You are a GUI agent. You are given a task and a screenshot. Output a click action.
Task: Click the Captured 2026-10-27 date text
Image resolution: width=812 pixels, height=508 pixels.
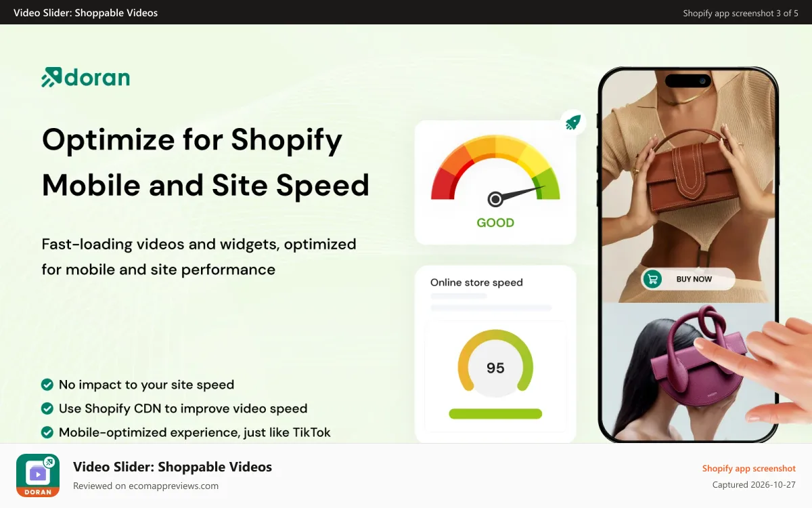754,485
